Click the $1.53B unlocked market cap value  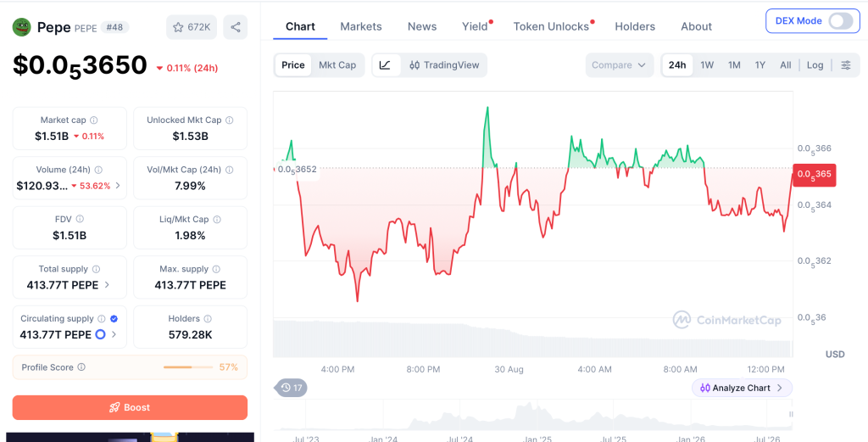coord(191,137)
